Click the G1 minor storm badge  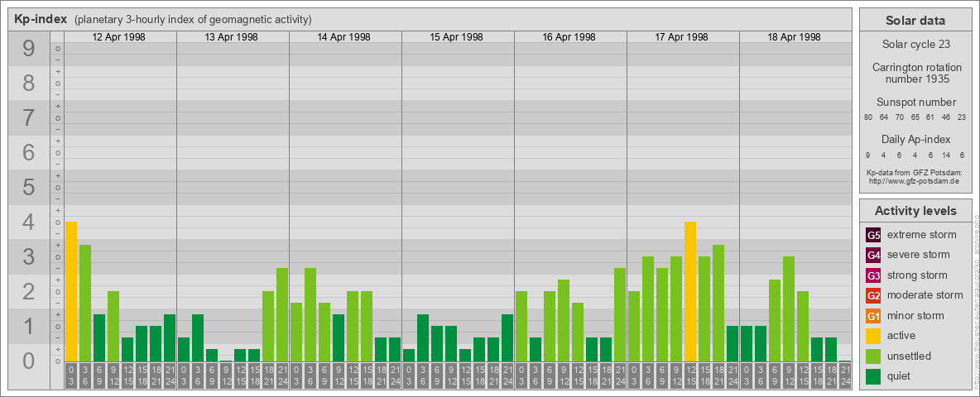(x=873, y=316)
